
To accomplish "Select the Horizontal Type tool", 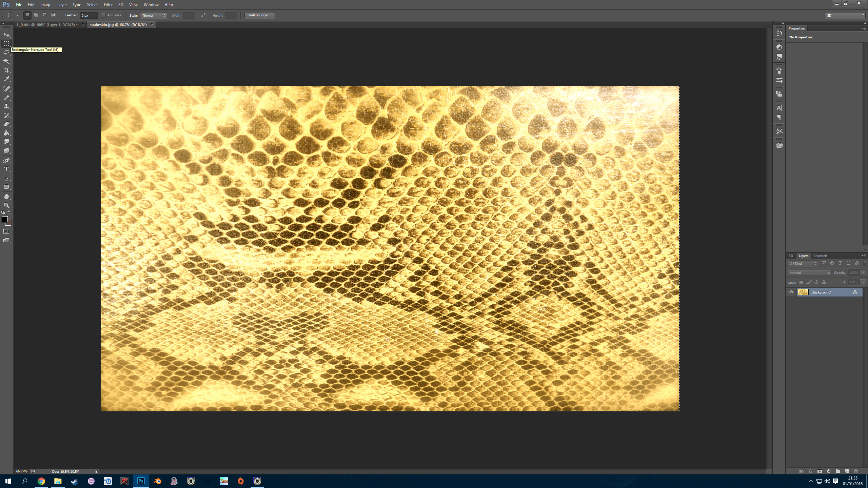I will (x=6, y=169).
